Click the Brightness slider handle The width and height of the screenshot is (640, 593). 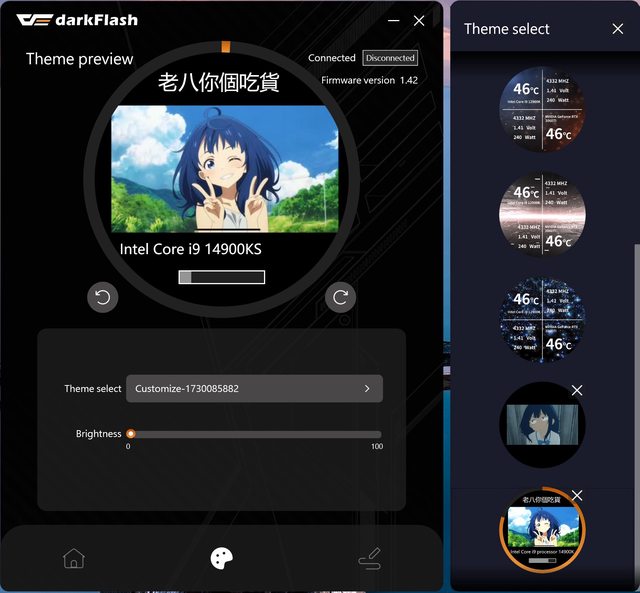coord(131,434)
